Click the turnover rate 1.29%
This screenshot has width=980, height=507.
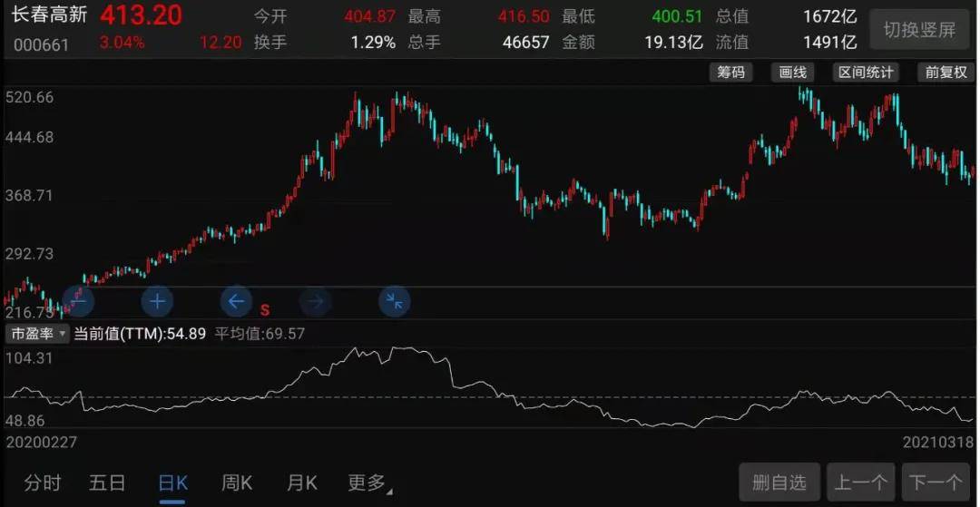tap(373, 43)
